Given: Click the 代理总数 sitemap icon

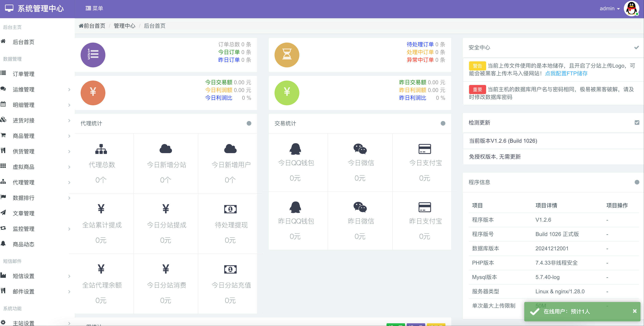Looking at the screenshot, I should [x=101, y=149].
